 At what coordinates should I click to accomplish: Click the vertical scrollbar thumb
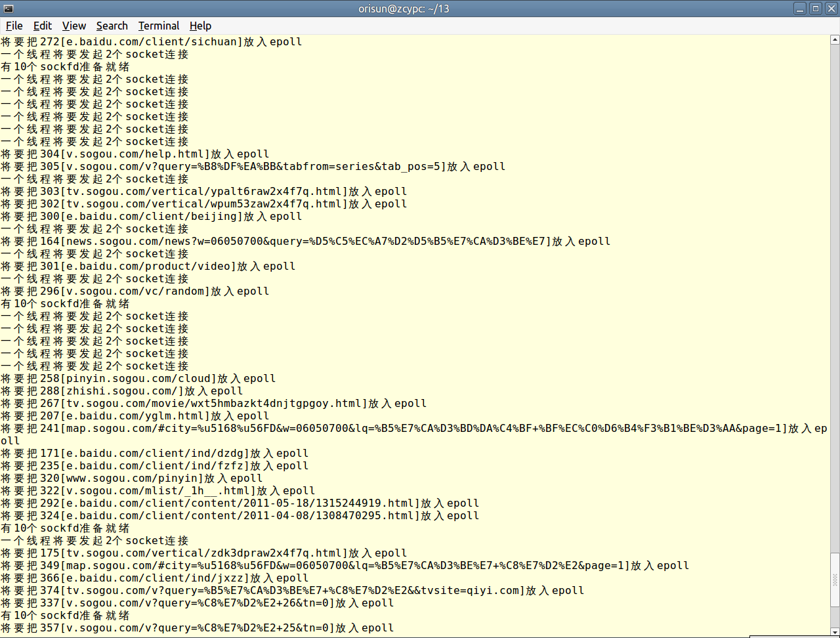click(835, 580)
